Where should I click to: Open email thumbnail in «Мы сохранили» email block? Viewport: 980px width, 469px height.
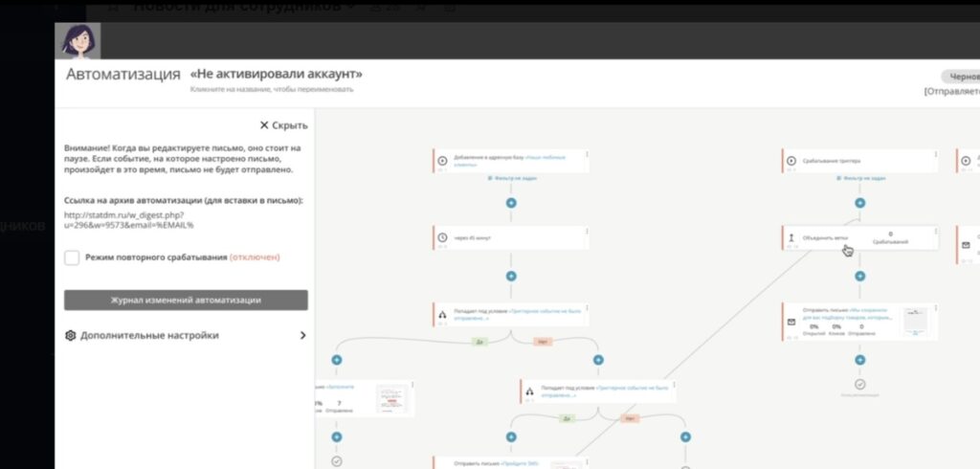[916, 321]
